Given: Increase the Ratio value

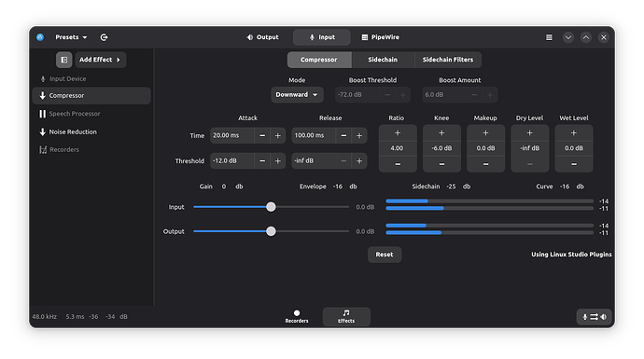Looking at the screenshot, I should tap(398, 133).
